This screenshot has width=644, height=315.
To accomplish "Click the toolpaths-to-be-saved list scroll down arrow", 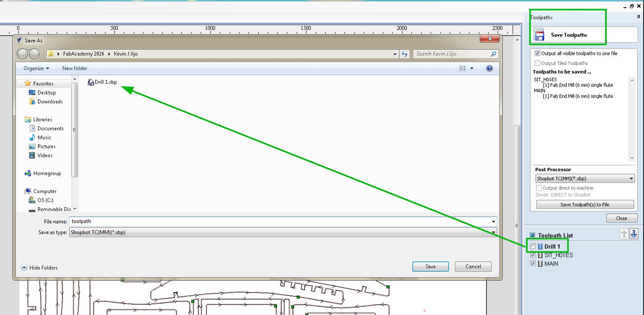I will pos(632,158).
